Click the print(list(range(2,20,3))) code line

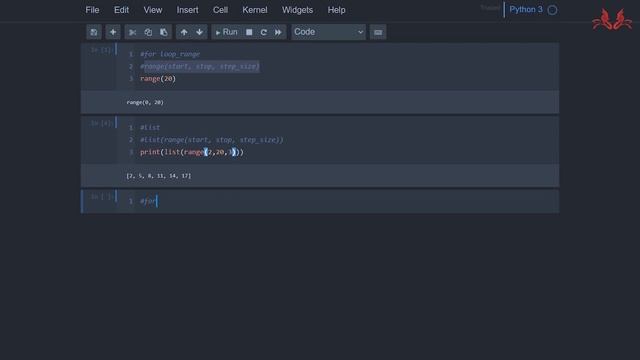[x=192, y=152]
